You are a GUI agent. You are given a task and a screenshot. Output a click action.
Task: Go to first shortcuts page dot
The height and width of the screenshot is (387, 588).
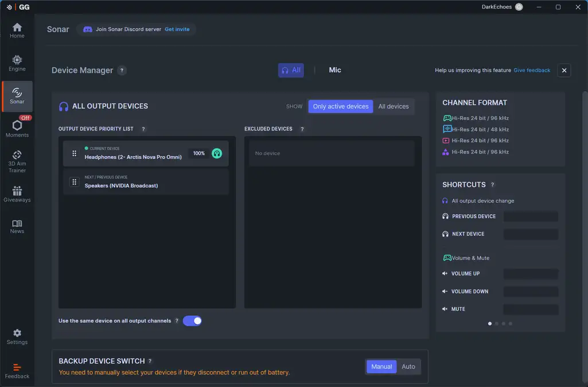point(490,324)
